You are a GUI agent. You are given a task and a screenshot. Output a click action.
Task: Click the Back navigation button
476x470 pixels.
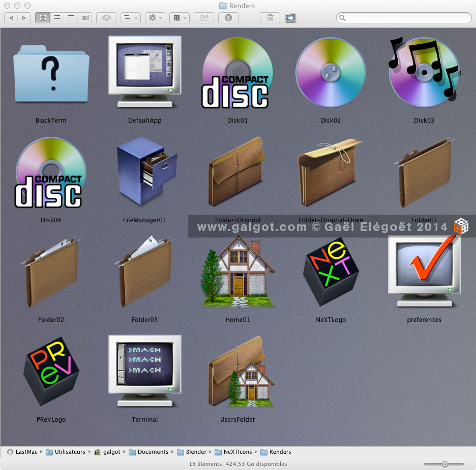coord(11,18)
